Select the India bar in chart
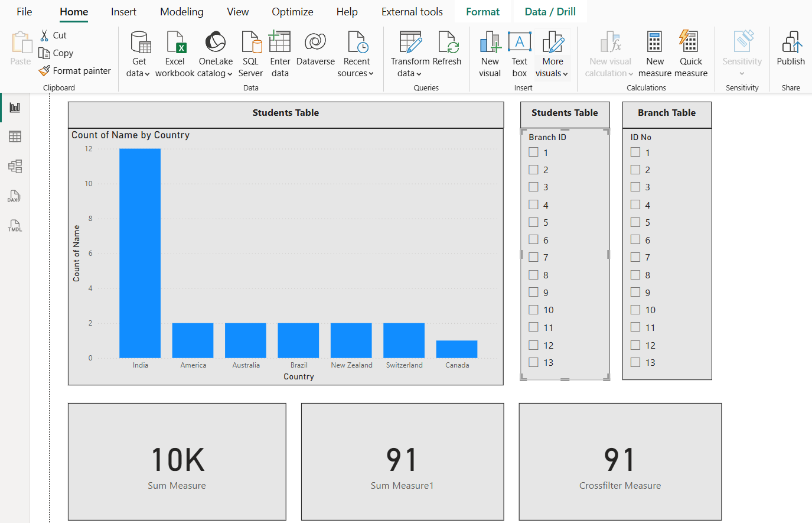 [x=140, y=253]
